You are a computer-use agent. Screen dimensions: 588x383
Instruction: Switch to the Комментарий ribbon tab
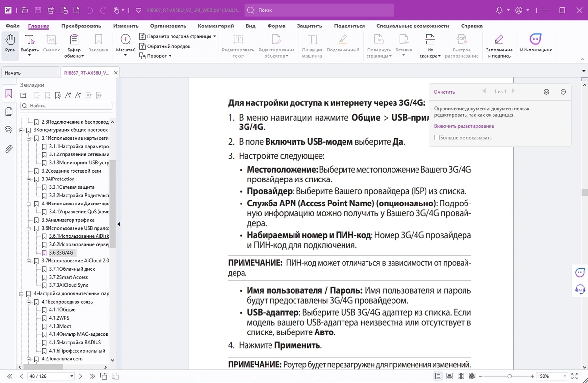pyautogui.click(x=216, y=26)
